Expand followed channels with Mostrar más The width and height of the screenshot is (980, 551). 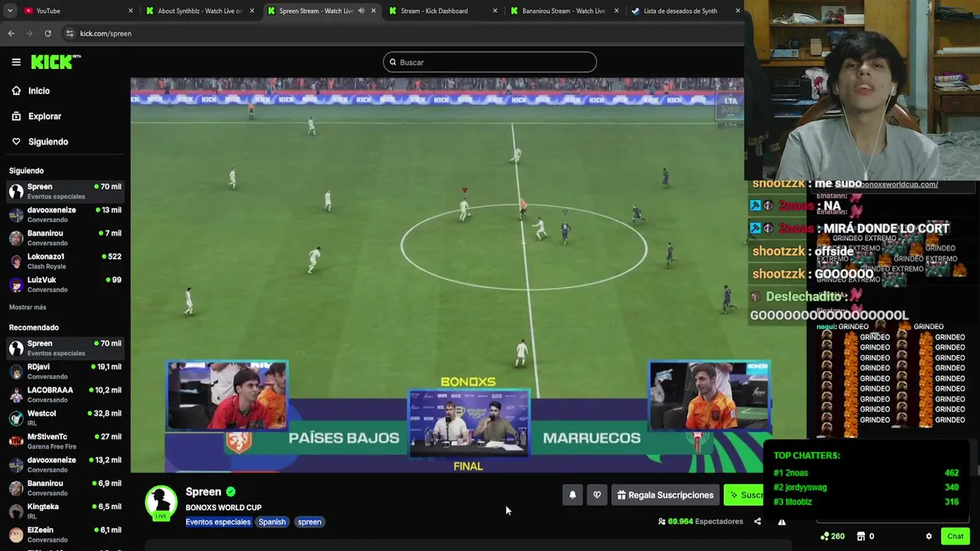click(x=28, y=307)
